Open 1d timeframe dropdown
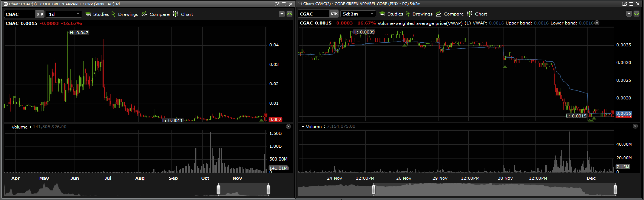644x200 pixels. click(64, 14)
